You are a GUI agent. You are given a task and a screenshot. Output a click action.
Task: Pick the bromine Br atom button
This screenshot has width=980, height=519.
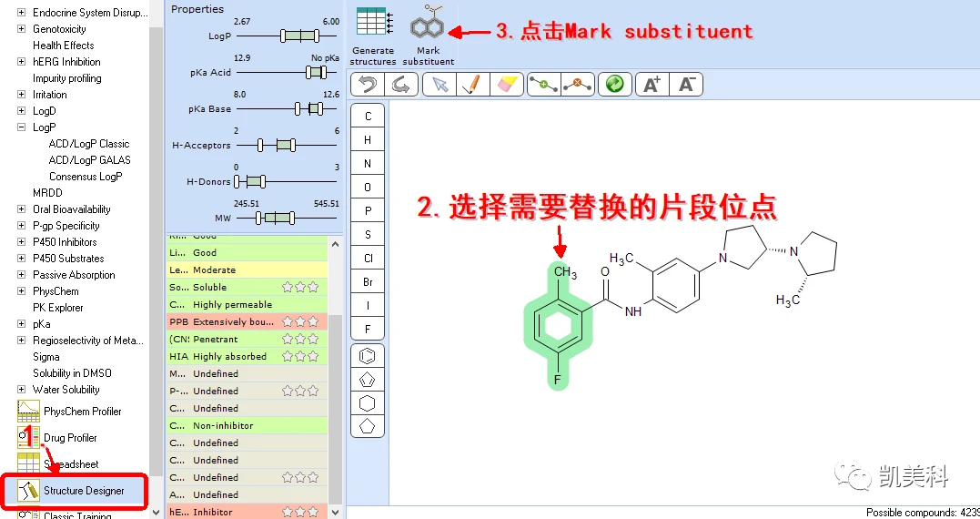coord(368,282)
